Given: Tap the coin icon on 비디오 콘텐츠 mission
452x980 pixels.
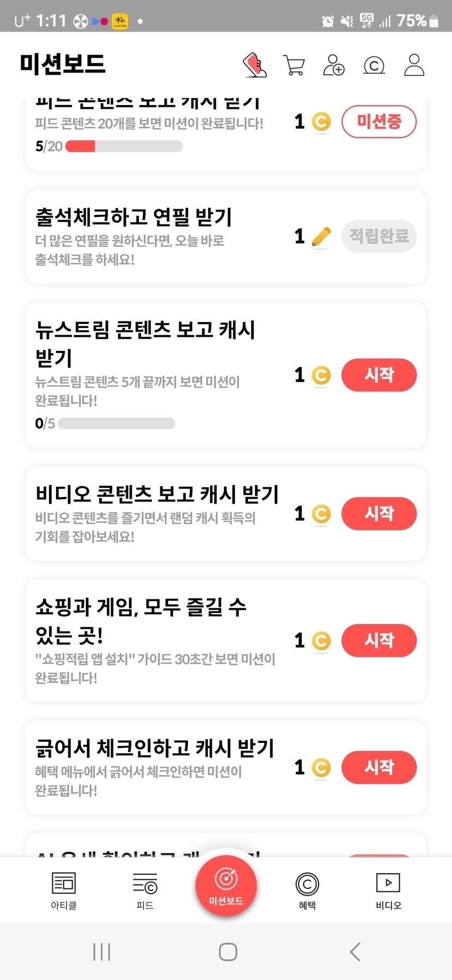Looking at the screenshot, I should pos(321,513).
